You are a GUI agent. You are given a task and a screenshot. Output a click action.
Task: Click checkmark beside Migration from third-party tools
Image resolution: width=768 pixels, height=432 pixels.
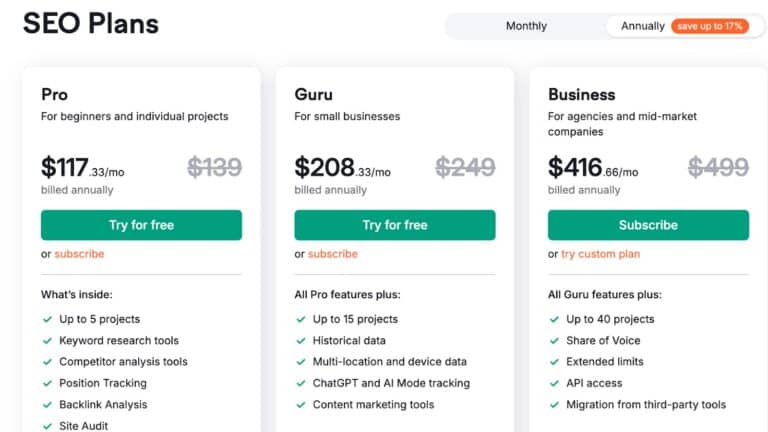pyautogui.click(x=554, y=405)
